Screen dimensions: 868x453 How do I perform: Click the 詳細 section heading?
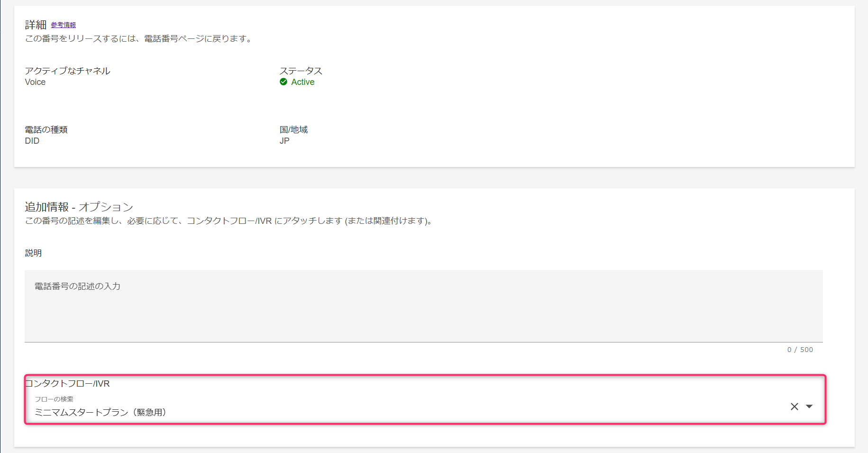pyautogui.click(x=36, y=25)
